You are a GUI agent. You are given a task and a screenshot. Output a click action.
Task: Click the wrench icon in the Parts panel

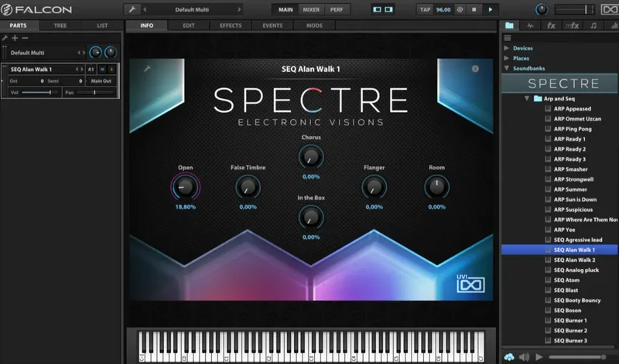tap(5, 38)
